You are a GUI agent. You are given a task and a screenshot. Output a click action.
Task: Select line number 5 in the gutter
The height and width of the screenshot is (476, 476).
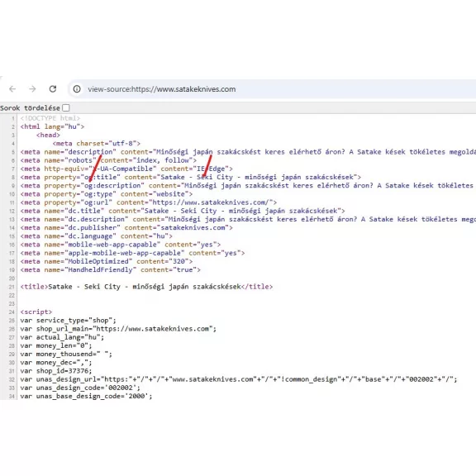pyautogui.click(x=12, y=152)
